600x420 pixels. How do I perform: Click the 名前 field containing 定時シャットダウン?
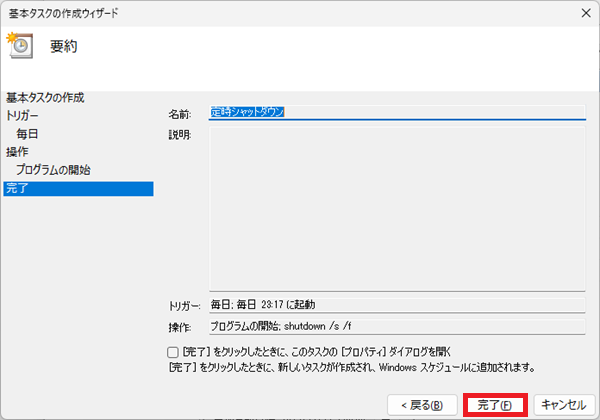[x=397, y=112]
